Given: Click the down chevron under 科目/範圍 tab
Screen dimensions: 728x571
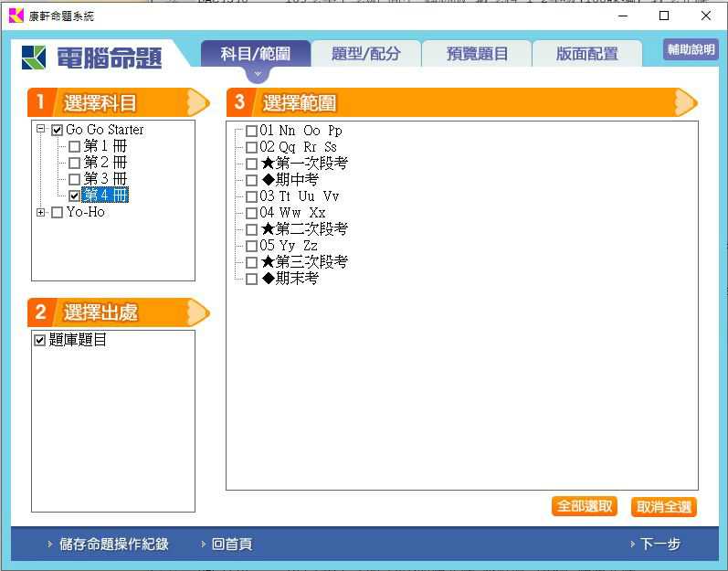Looking at the screenshot, I should pyautogui.click(x=258, y=74).
